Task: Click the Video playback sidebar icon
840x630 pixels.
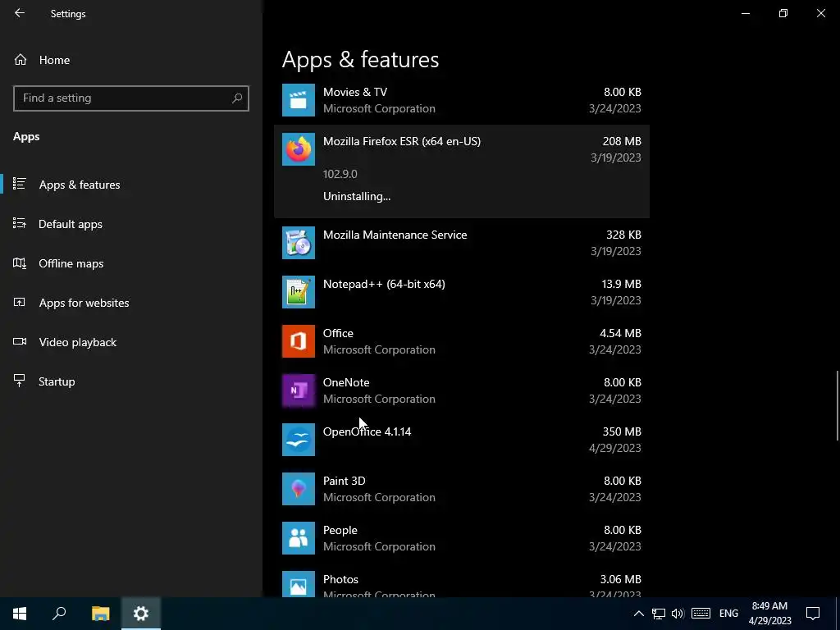Action: click(x=20, y=342)
